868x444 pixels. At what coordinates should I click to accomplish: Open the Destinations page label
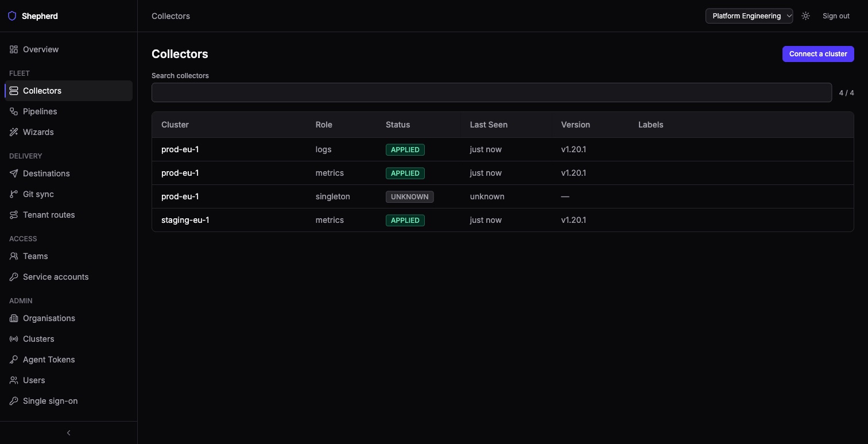point(46,173)
